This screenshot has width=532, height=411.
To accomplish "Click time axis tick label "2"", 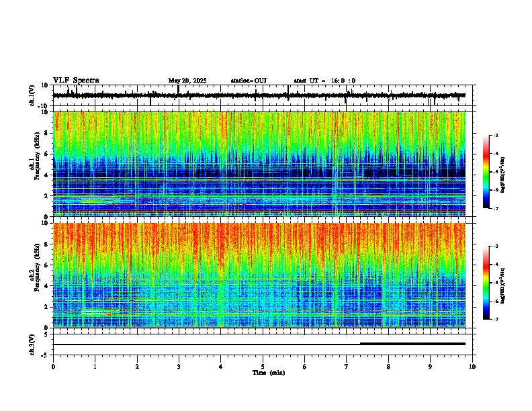I will tap(137, 367).
